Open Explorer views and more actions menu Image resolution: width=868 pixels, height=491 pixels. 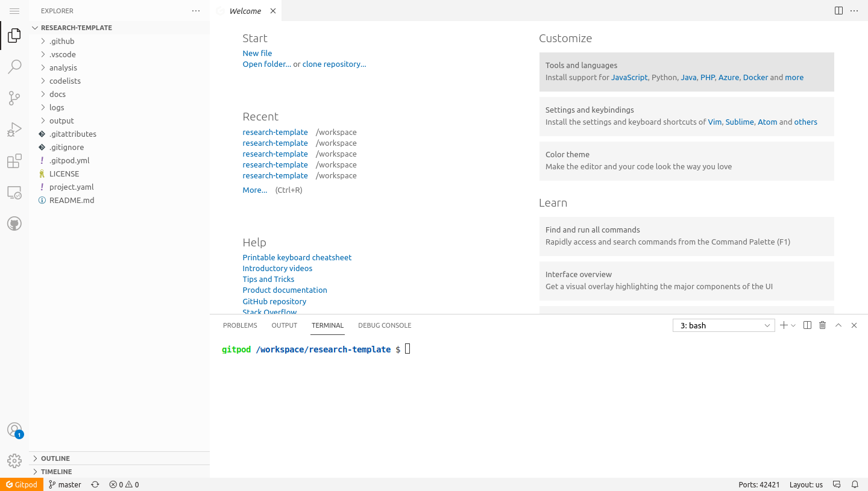point(196,11)
